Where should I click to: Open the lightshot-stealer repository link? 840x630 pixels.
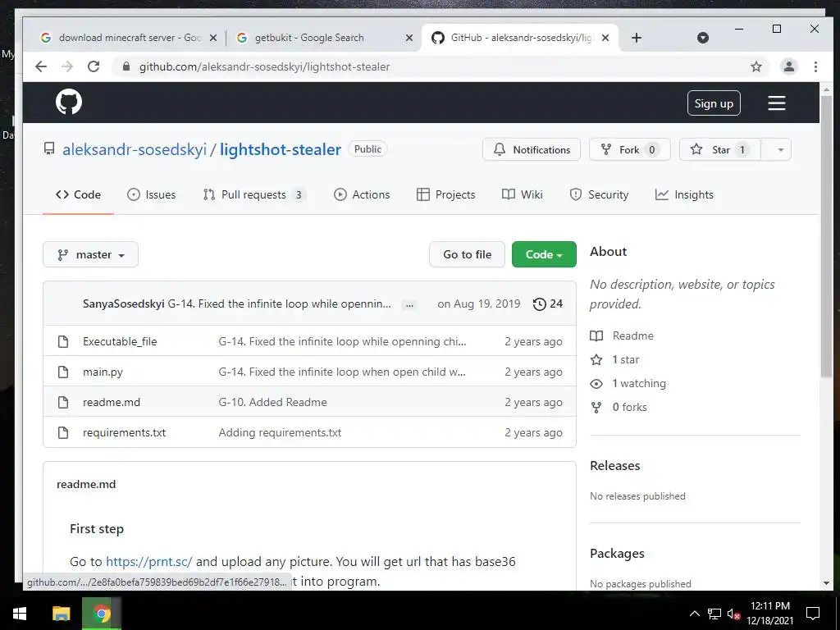point(281,149)
